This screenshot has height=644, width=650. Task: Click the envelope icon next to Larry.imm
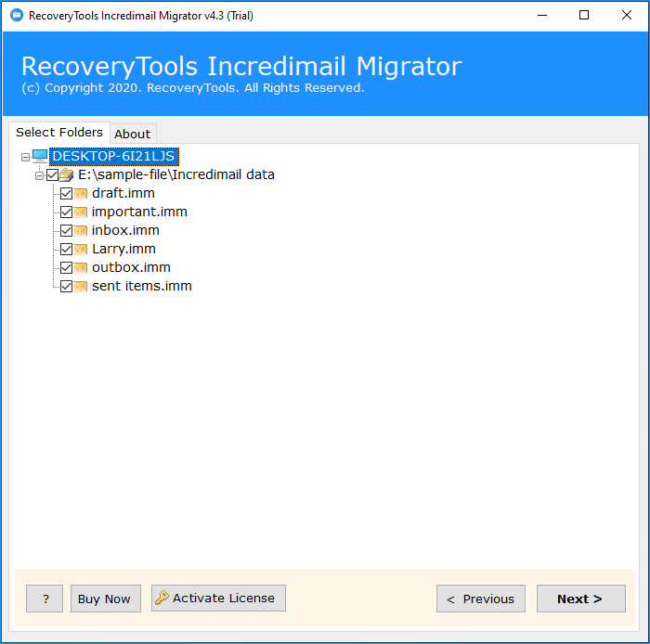pos(81,250)
